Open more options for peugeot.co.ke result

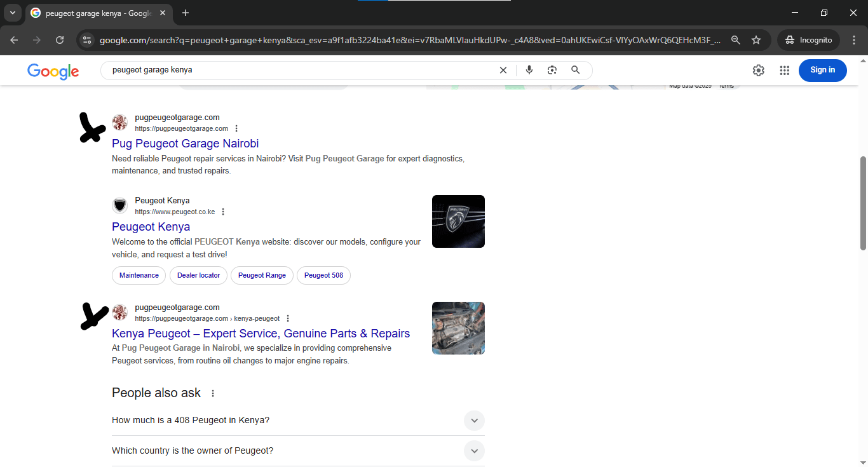tap(223, 212)
